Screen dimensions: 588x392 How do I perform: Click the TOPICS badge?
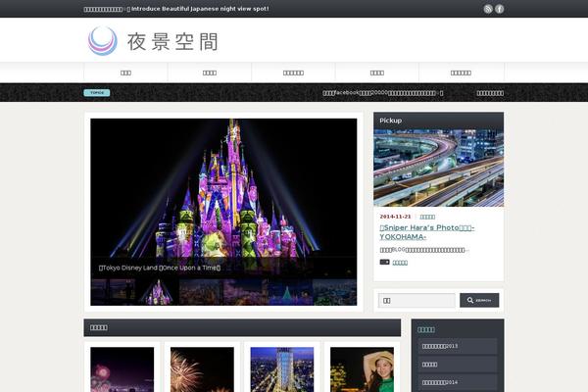coord(97,93)
